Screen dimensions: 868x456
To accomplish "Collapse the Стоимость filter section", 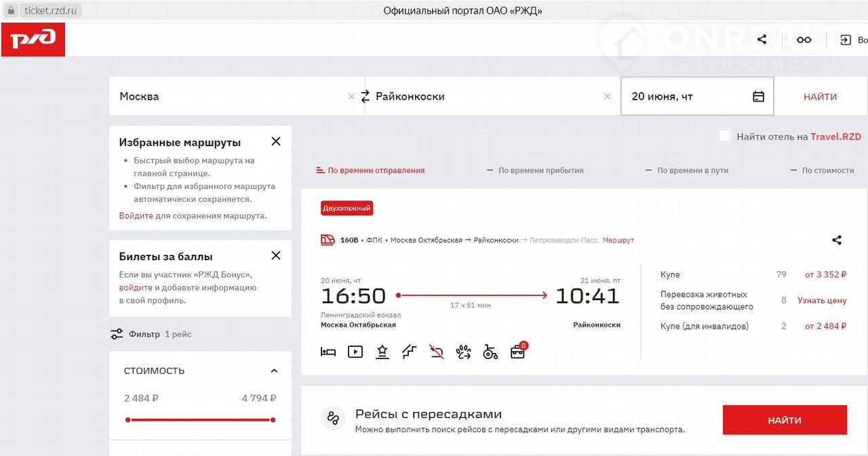I will coord(274,371).
